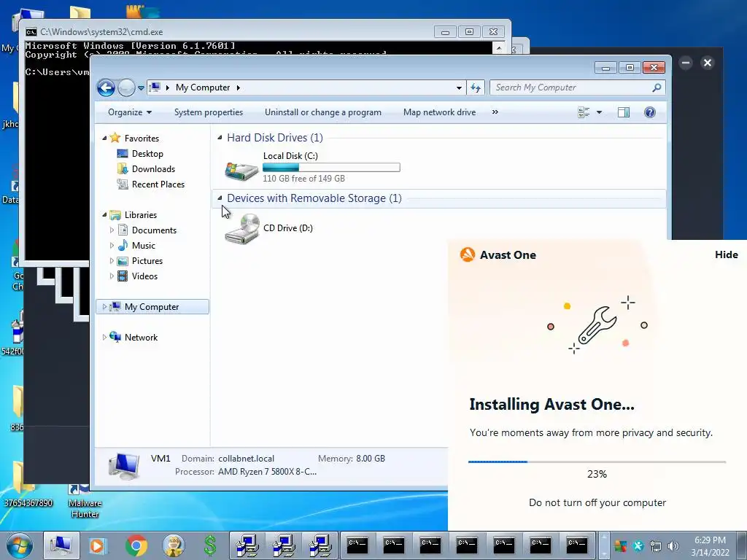Screen dimensions: 747x560
Task: Open Google Chrome from taskbar
Action: [x=136, y=545]
